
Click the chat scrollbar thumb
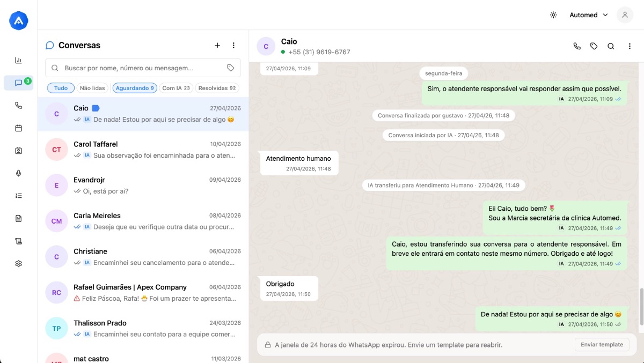(641, 306)
